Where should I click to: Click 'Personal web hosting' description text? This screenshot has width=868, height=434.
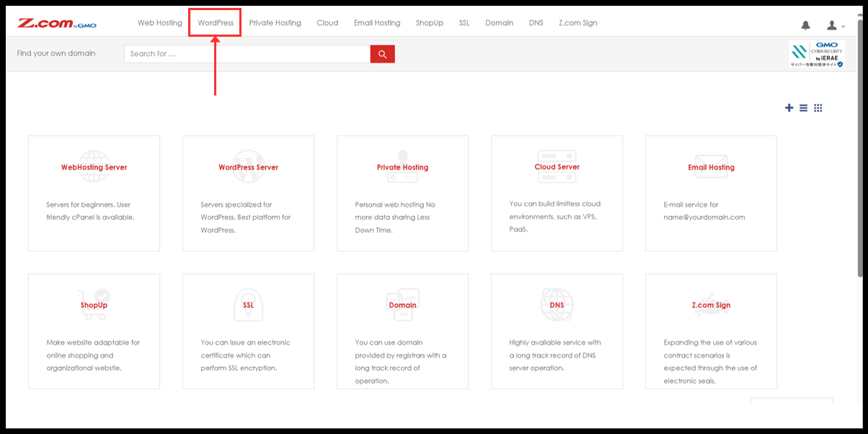tap(395, 217)
